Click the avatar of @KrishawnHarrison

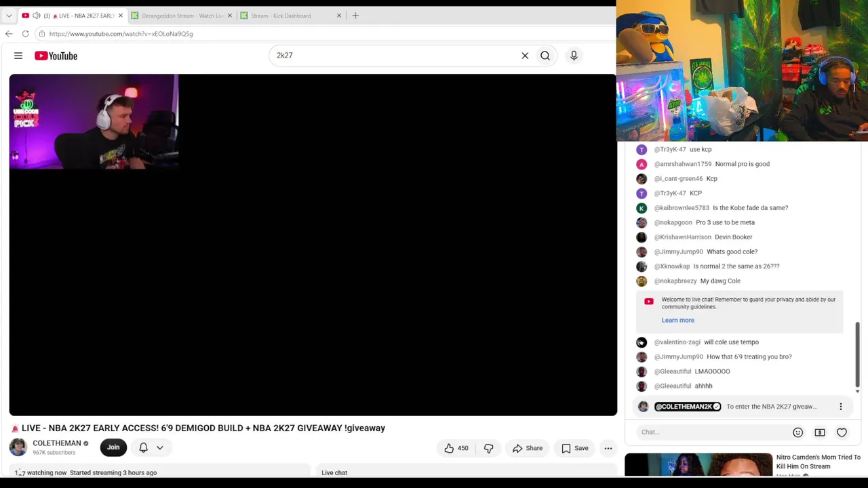[642, 237]
